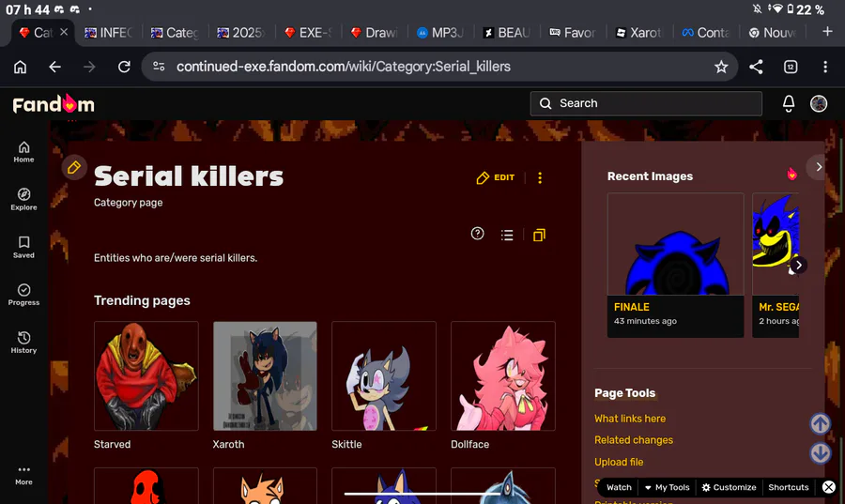Open a new tab with plus icon
The height and width of the screenshot is (504, 845).
pyautogui.click(x=827, y=32)
